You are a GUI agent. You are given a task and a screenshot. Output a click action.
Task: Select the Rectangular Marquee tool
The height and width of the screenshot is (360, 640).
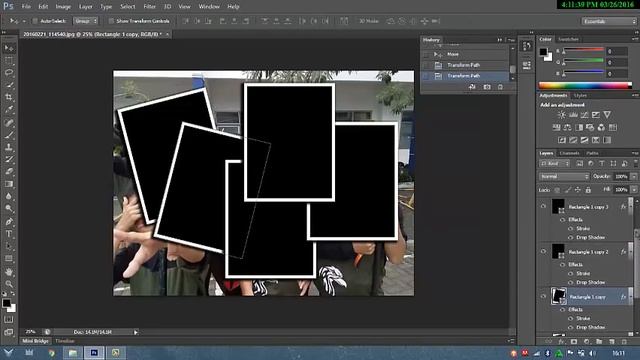click(x=9, y=61)
